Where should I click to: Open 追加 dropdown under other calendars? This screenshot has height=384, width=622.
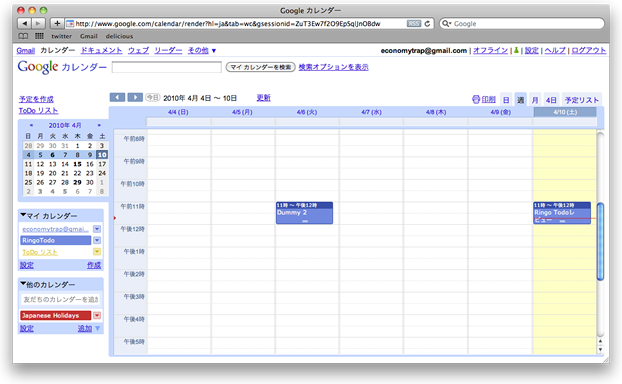click(x=98, y=328)
